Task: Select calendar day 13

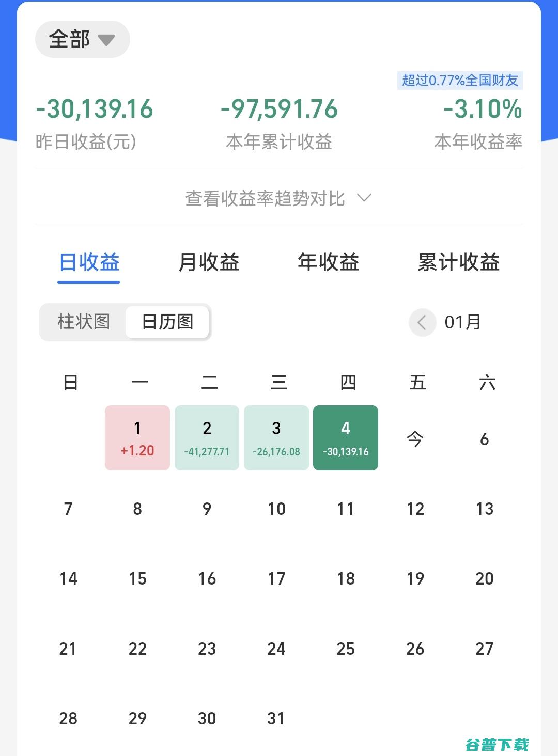Action: pyautogui.click(x=485, y=509)
